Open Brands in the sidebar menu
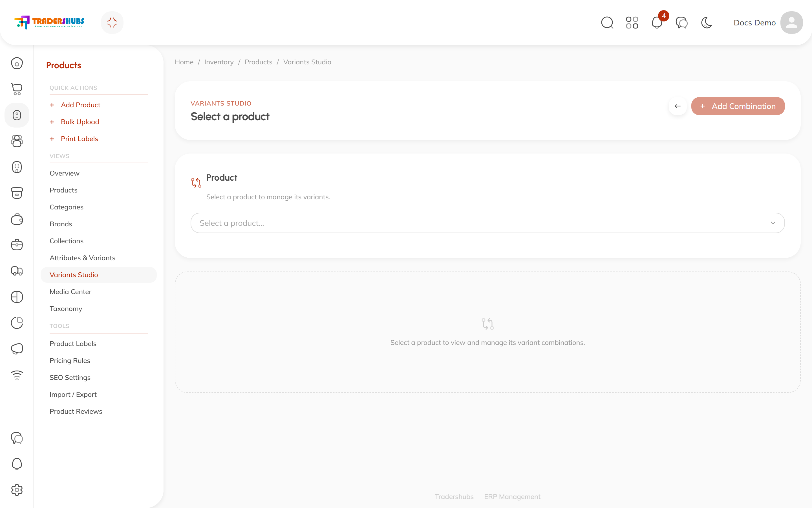 61,224
